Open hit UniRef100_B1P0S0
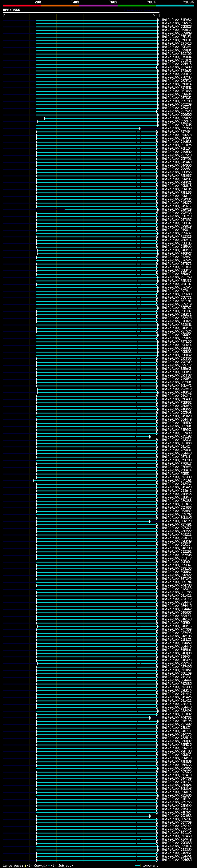 point(176,20)
